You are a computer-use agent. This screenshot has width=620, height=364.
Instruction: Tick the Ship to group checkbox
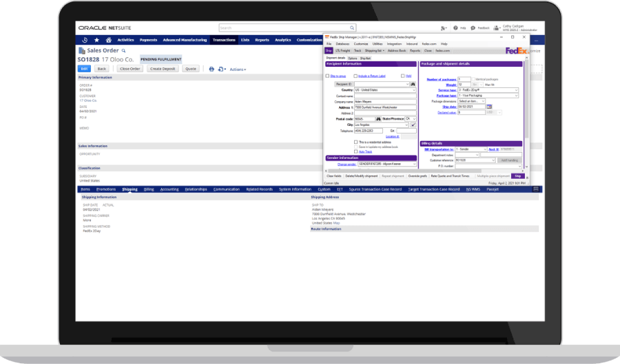click(x=327, y=76)
